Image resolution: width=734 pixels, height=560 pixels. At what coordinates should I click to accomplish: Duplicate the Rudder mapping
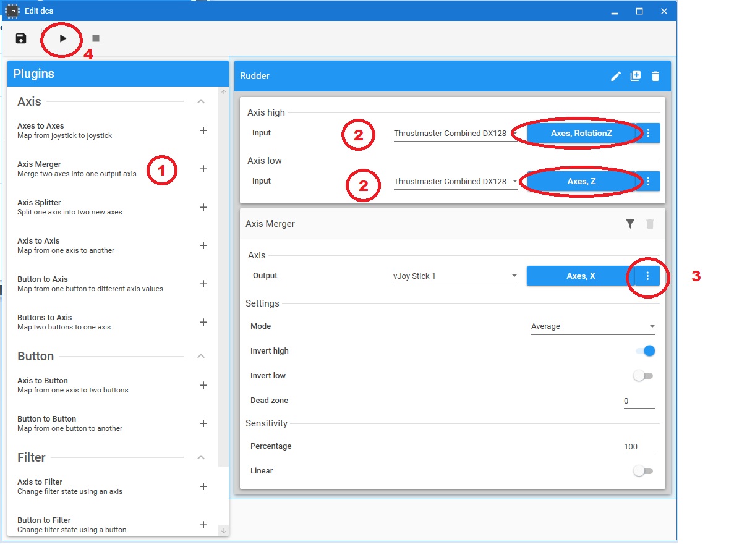tap(636, 76)
